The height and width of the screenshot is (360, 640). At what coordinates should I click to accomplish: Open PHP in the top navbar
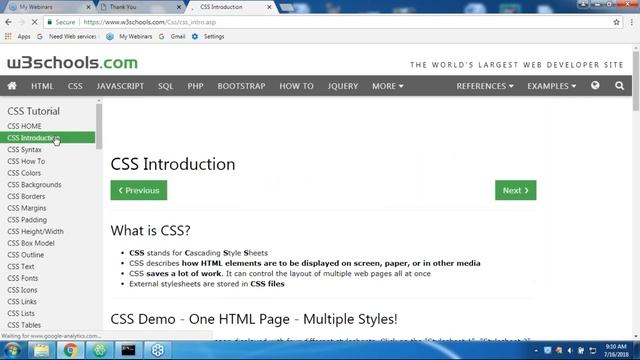click(x=196, y=86)
